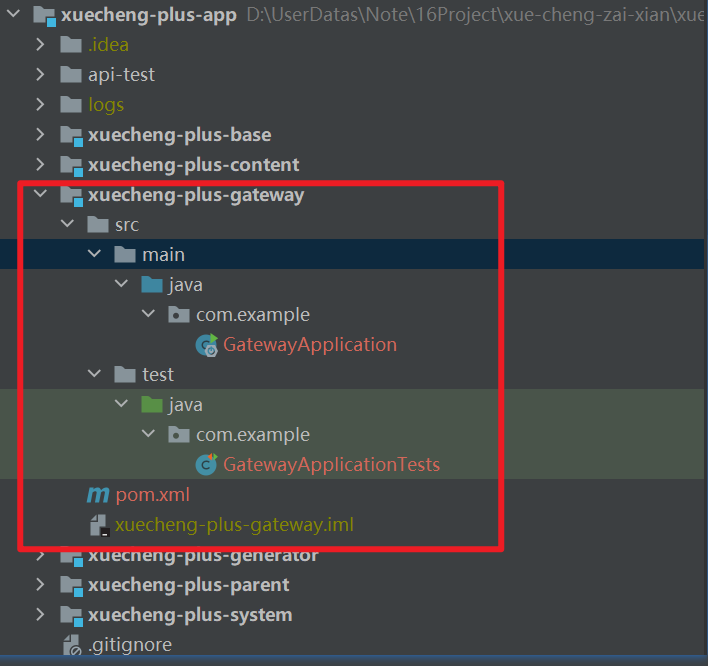Screen dimensions: 708x666
Task: Click the package icon of test com.example
Action: pos(179,434)
